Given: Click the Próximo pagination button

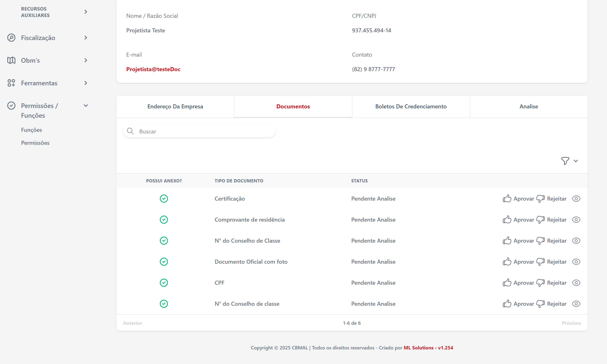Looking at the screenshot, I should point(571,323).
